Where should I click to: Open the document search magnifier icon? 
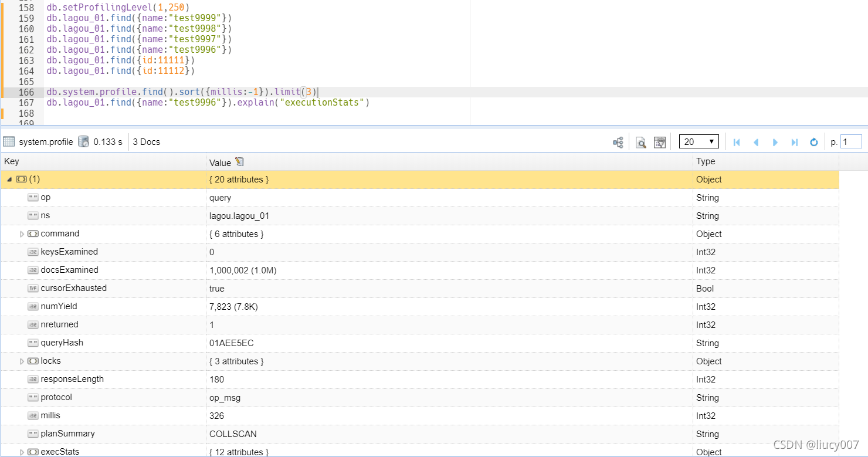pyautogui.click(x=641, y=142)
